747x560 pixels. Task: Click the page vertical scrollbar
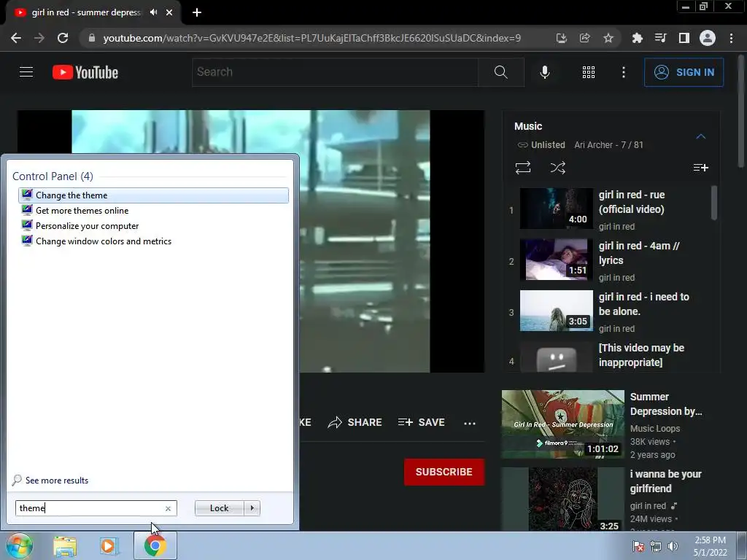[741, 112]
